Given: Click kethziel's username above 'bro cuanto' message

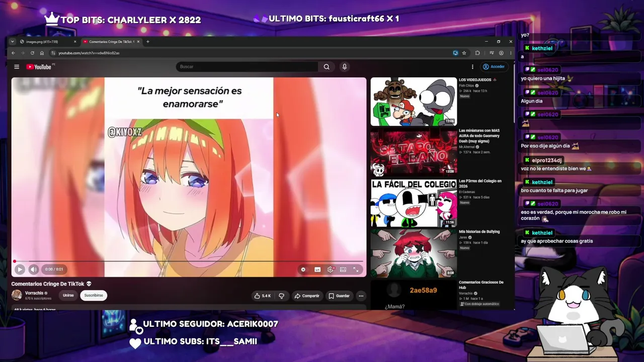Looking at the screenshot, I should pyautogui.click(x=542, y=182).
